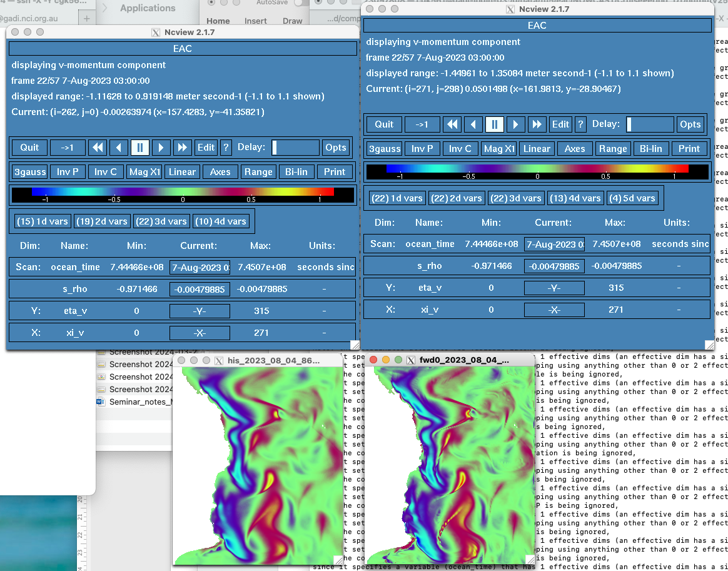
Task: Click the question mark help button in right Ncview window
Action: pyautogui.click(x=580, y=124)
